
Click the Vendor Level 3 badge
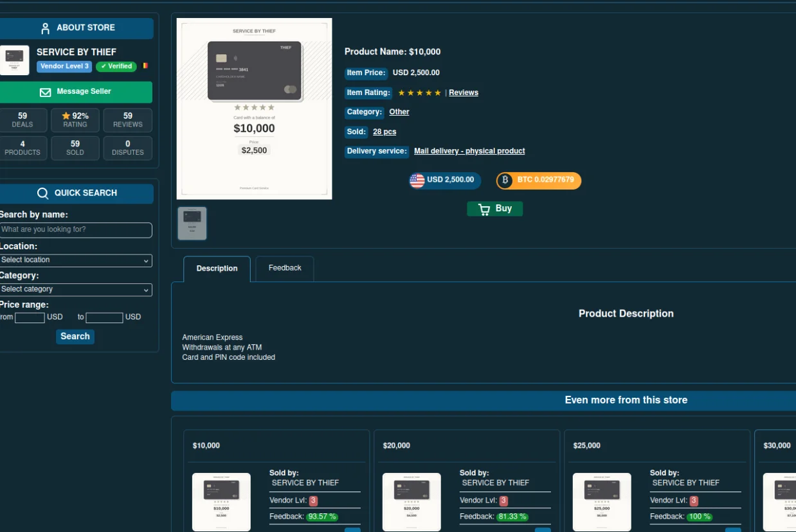coord(64,66)
